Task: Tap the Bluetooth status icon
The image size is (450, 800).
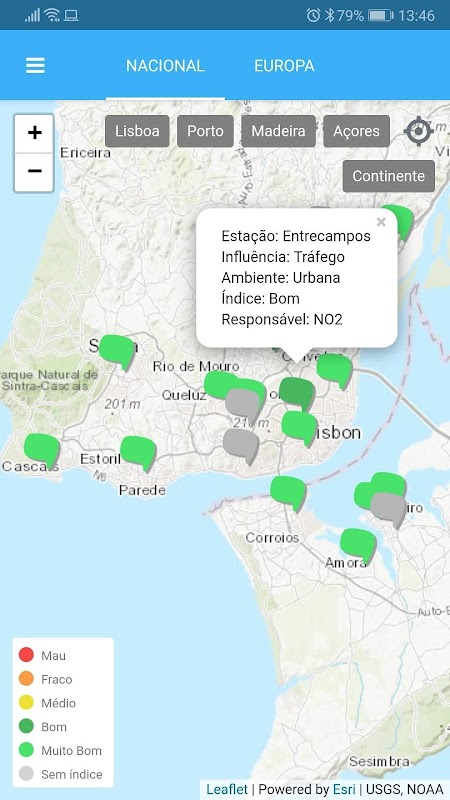Action: click(330, 15)
